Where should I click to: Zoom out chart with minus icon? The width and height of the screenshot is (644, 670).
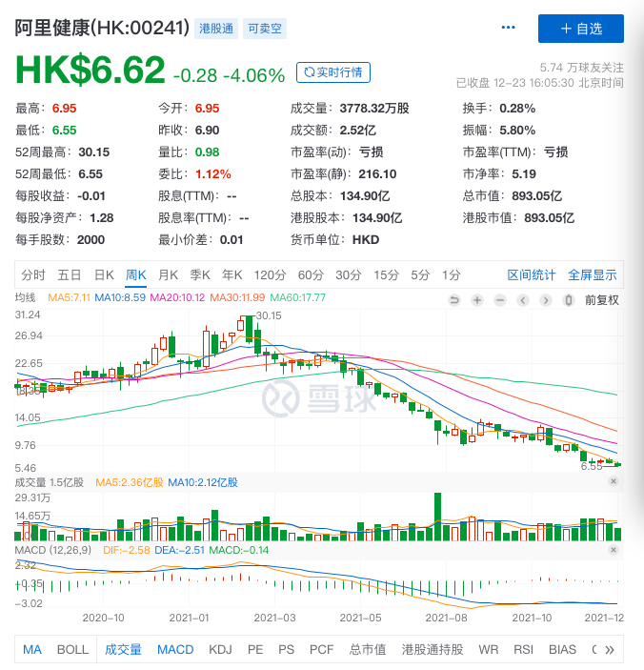coord(500,300)
